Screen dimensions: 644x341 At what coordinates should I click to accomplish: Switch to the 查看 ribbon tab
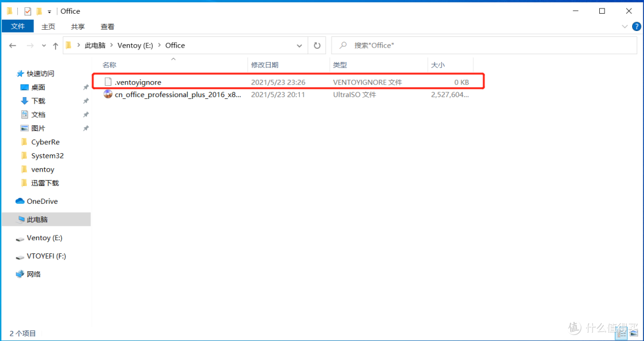pyautogui.click(x=107, y=27)
